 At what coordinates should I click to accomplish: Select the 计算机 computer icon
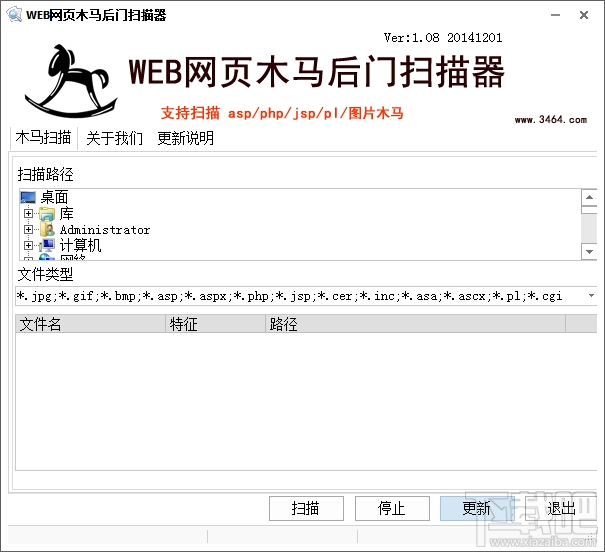pyautogui.click(x=47, y=245)
